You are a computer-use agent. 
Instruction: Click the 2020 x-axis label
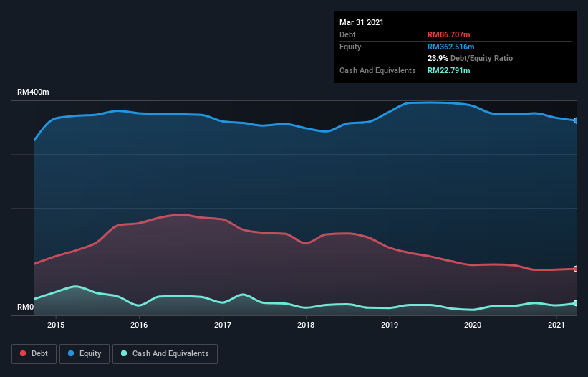(x=473, y=325)
